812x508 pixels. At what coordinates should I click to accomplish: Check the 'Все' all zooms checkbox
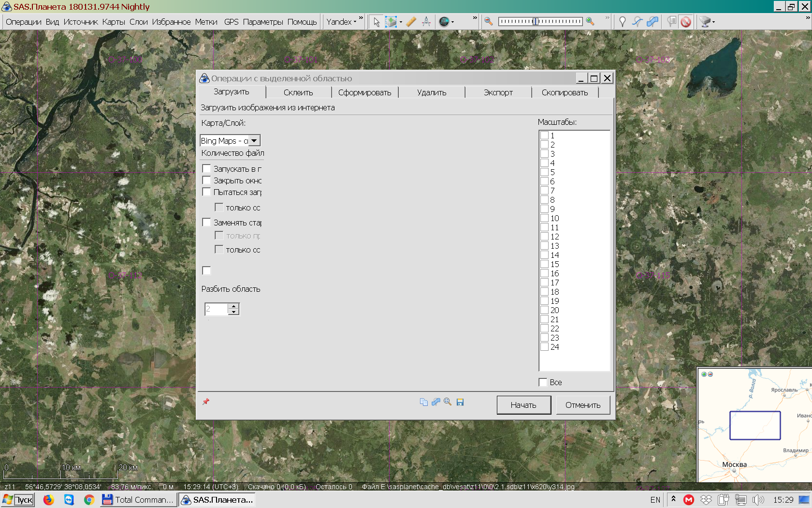(543, 382)
